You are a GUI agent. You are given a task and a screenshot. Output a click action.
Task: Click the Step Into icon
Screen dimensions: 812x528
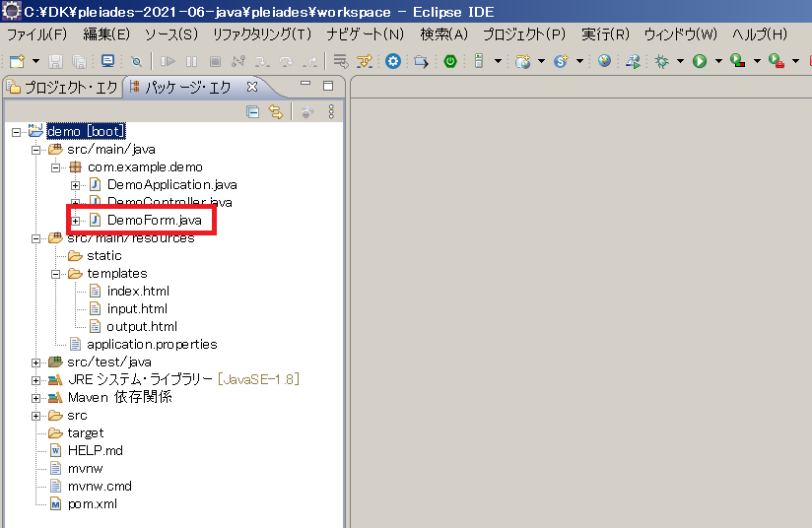(x=262, y=62)
